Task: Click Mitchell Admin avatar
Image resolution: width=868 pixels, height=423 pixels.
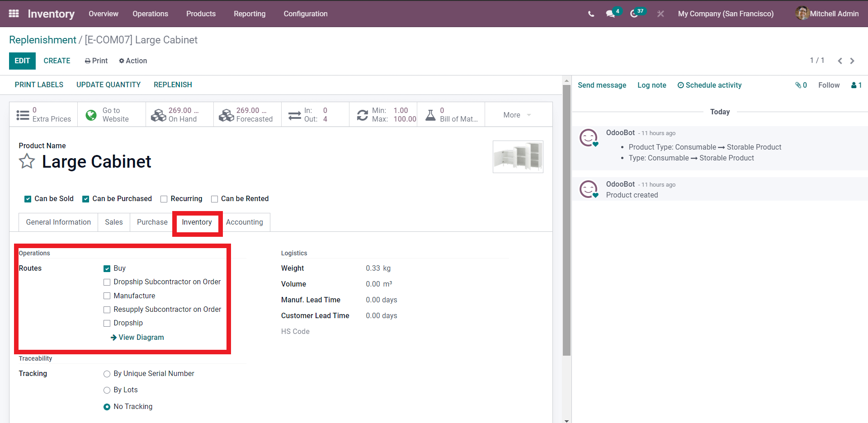Action: coord(802,13)
